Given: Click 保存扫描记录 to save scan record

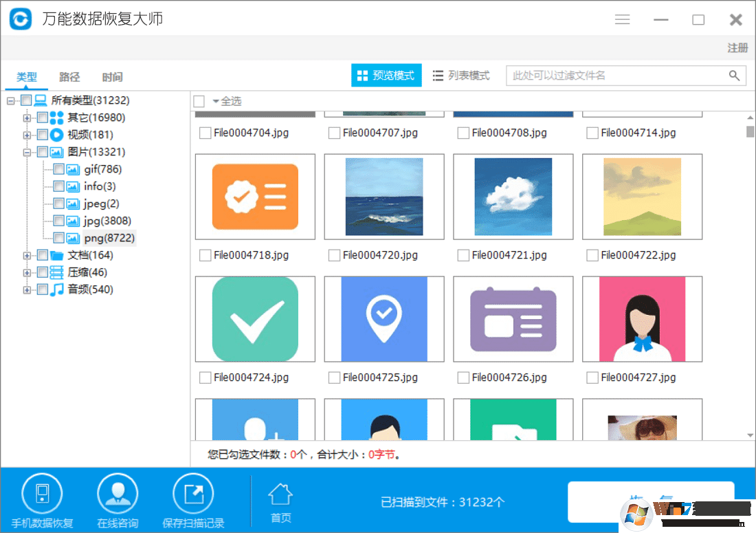Looking at the screenshot, I should 193,501.
